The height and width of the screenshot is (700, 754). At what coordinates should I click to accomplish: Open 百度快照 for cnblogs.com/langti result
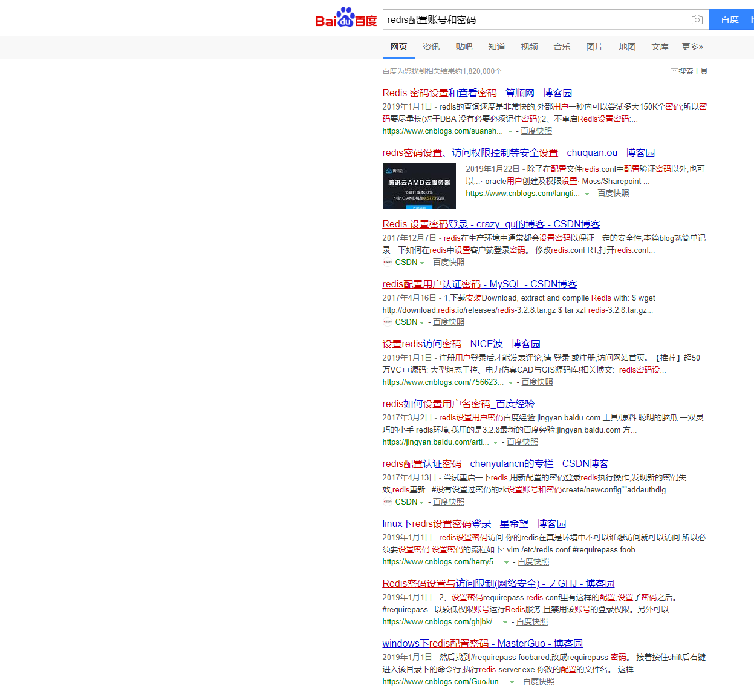pyautogui.click(x=613, y=193)
